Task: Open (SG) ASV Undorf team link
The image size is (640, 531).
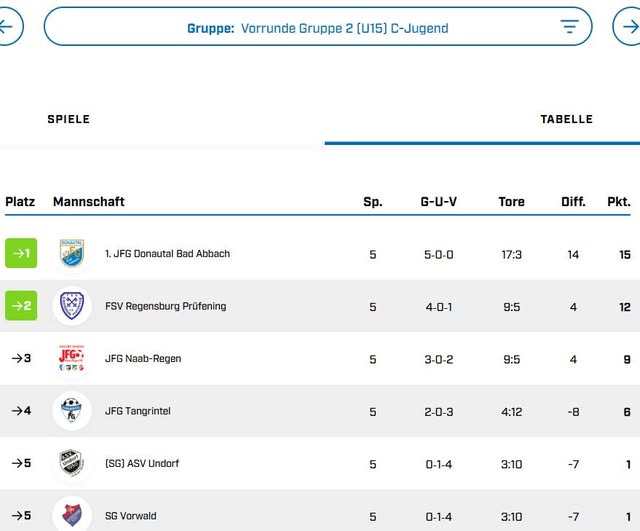Action: click(x=142, y=464)
